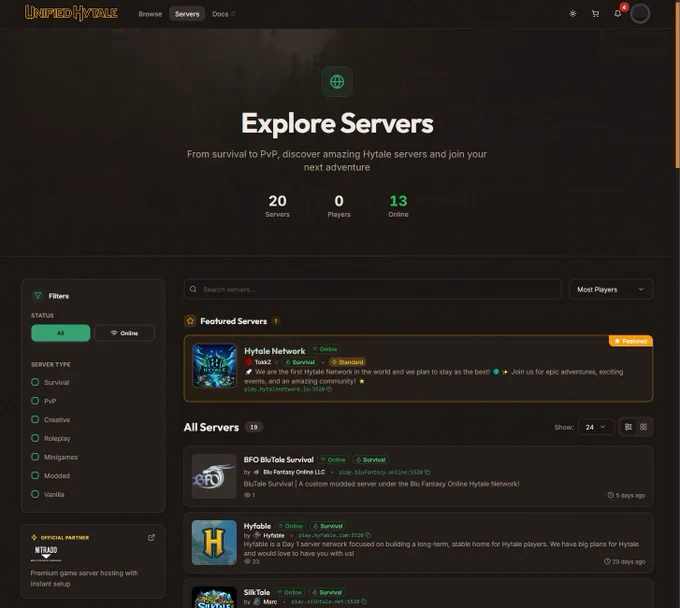The height and width of the screenshot is (608, 680).
Task: Open the notifications bell icon
Action: [x=618, y=13]
